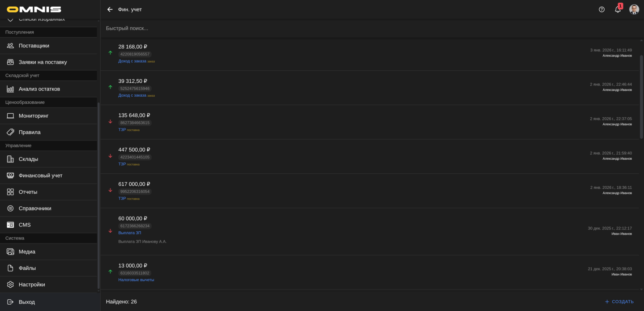Click the back arrow next to Фин. учет
This screenshot has height=311, width=644.
click(110, 9)
